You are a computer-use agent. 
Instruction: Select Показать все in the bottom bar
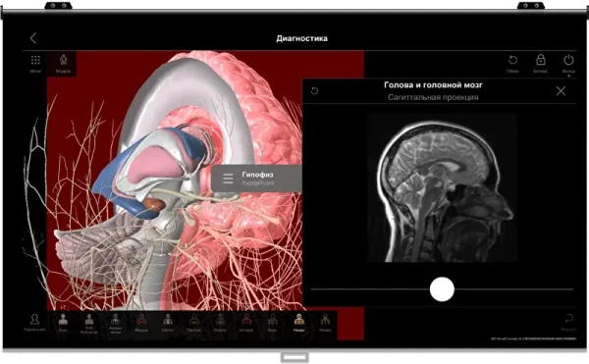[x=34, y=323]
